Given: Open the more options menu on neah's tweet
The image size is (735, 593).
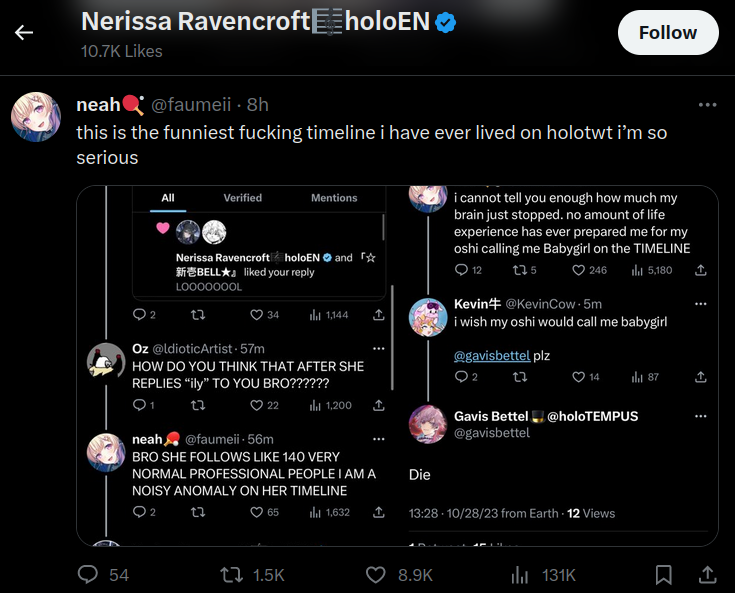Looking at the screenshot, I should click(x=707, y=105).
